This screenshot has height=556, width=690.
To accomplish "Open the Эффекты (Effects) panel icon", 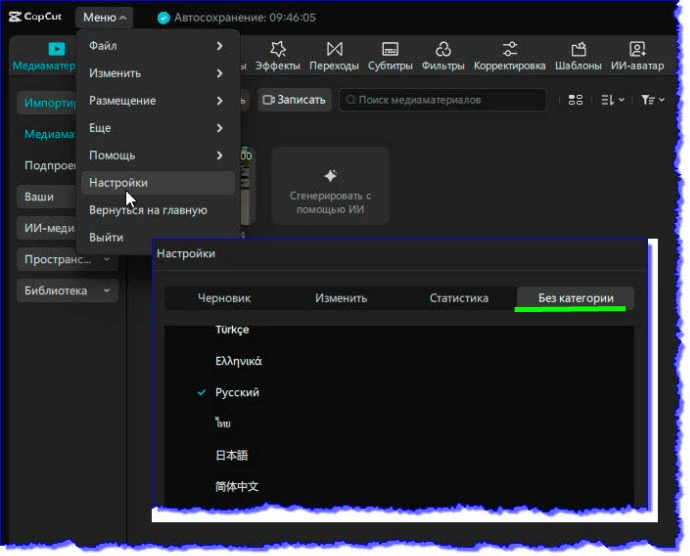I will coord(277,49).
